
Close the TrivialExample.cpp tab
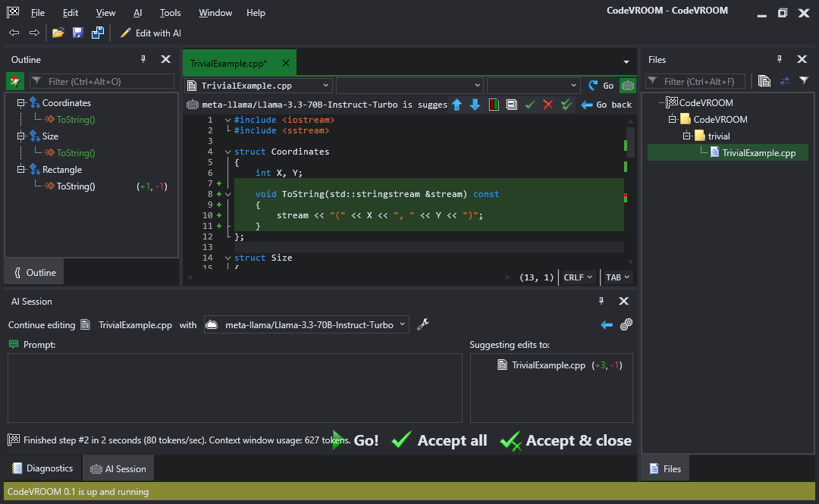pyautogui.click(x=286, y=63)
